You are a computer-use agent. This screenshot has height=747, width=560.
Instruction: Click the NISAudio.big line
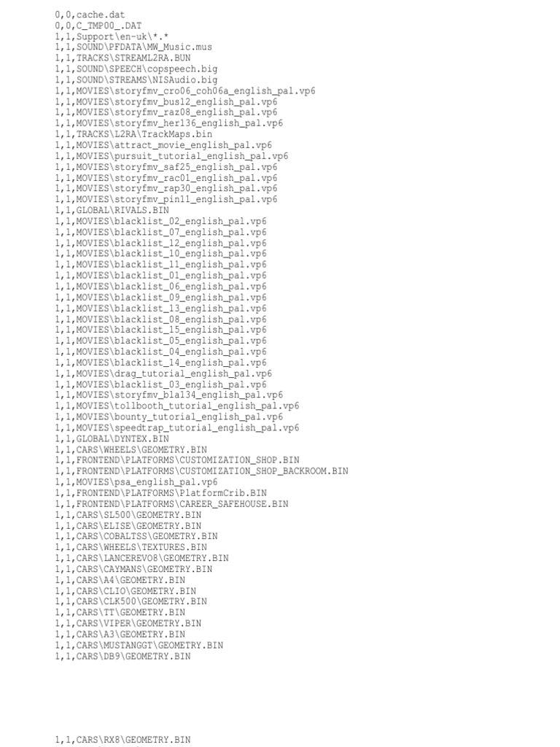[x=136, y=80]
